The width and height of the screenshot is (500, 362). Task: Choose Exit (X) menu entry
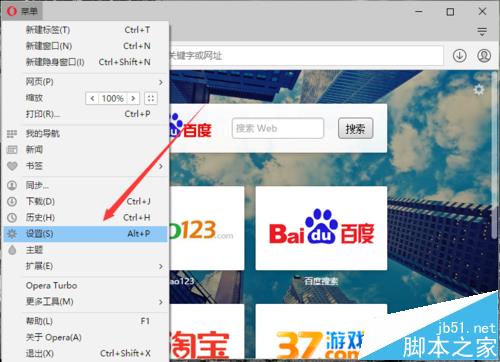[86, 353]
